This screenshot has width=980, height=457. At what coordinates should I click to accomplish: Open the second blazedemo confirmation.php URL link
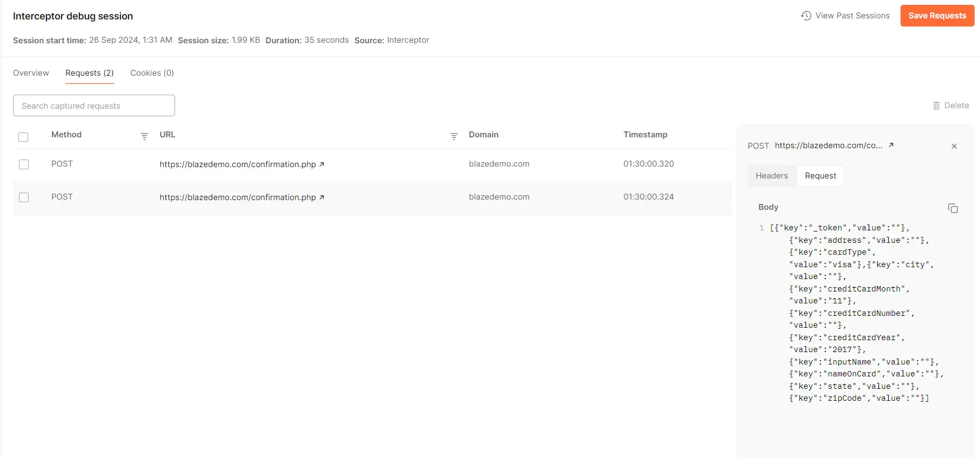[x=238, y=197]
